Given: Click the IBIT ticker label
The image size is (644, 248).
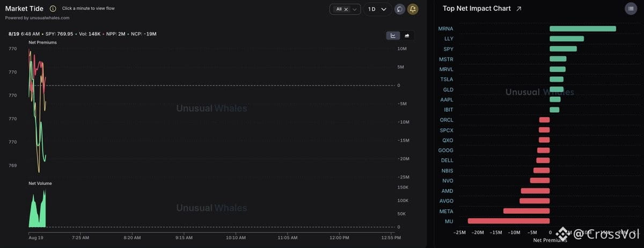Looking at the screenshot, I should point(448,110).
